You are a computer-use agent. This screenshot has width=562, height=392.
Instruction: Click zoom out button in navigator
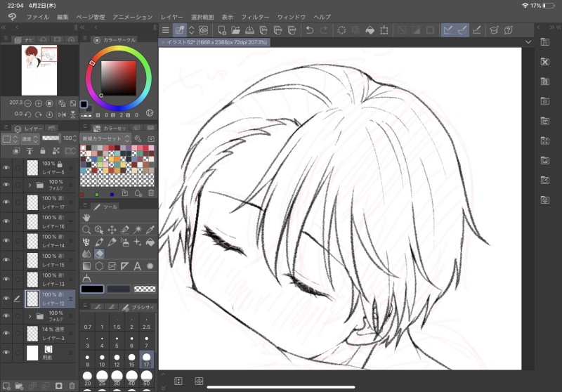(x=27, y=103)
